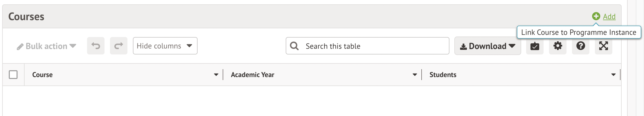Screen dimensions: 644x116
Task: Click the green plus Add icon
Action: [596, 16]
